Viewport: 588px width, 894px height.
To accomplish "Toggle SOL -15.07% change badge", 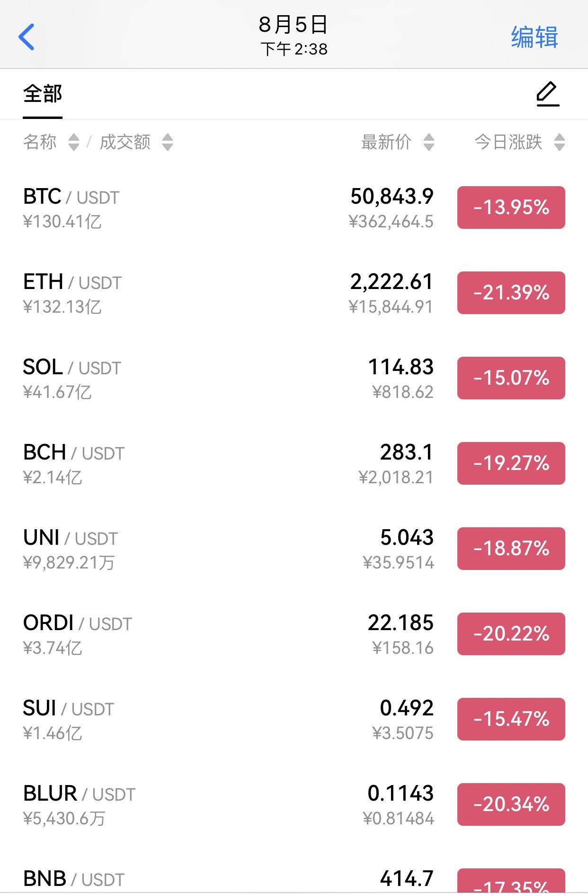I will click(511, 378).
